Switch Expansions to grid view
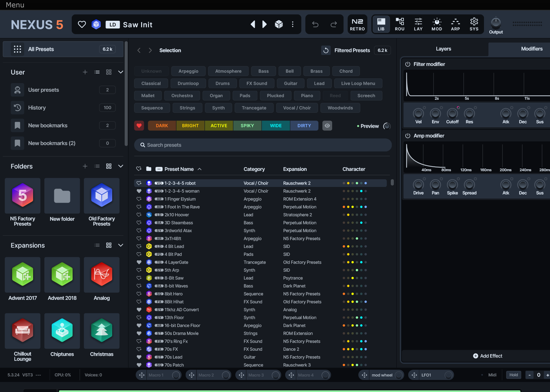 (x=109, y=245)
